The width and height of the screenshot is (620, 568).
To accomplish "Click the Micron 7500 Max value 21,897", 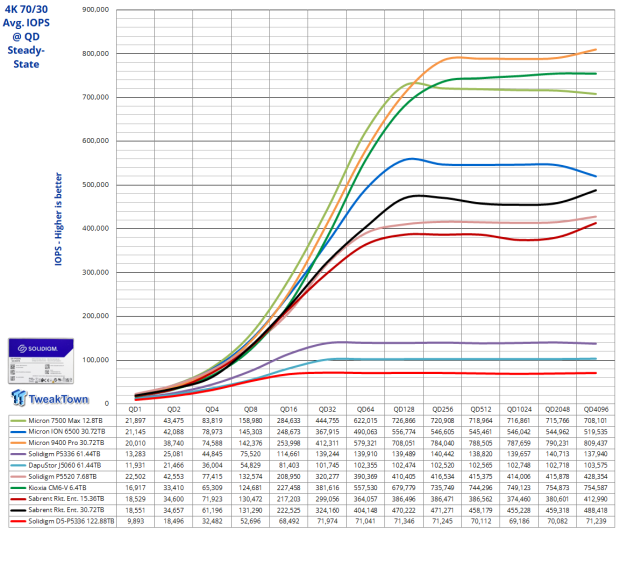I will 135,420.
